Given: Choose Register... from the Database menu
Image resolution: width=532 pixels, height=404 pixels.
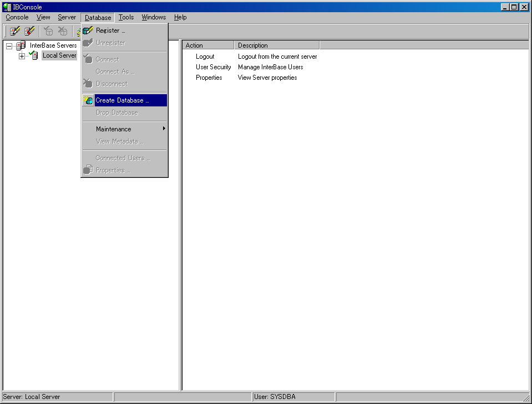Looking at the screenshot, I should pyautogui.click(x=110, y=30).
